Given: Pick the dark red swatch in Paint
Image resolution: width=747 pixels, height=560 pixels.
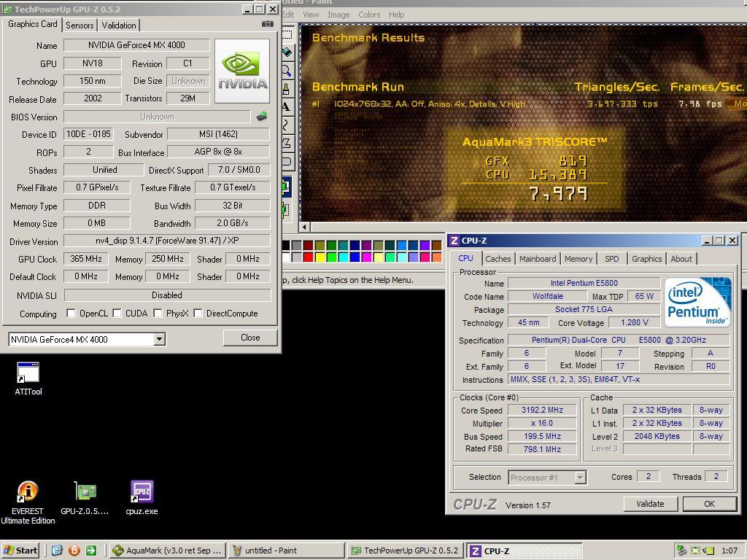Looking at the screenshot, I should [x=309, y=245].
